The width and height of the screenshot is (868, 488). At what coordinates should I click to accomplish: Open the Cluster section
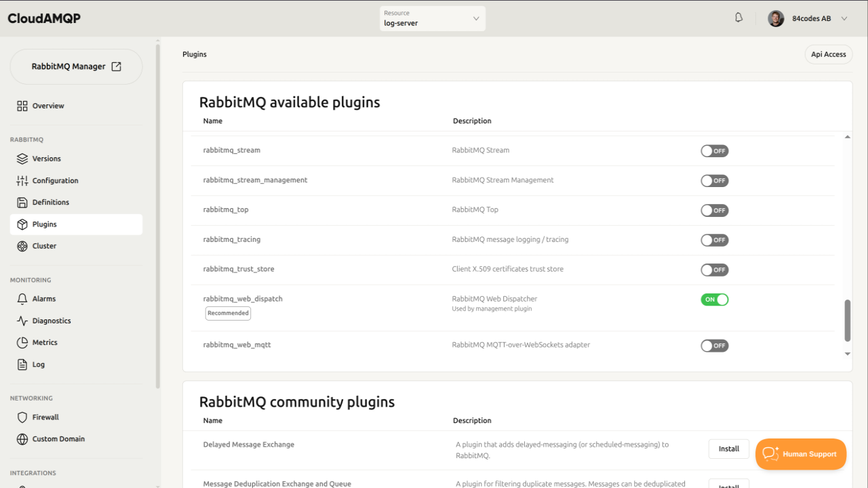[76, 246]
